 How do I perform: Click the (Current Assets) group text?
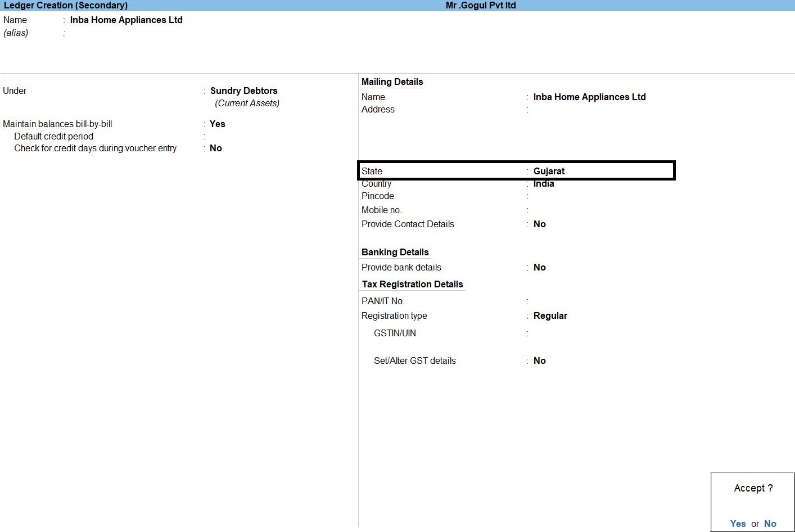(247, 103)
